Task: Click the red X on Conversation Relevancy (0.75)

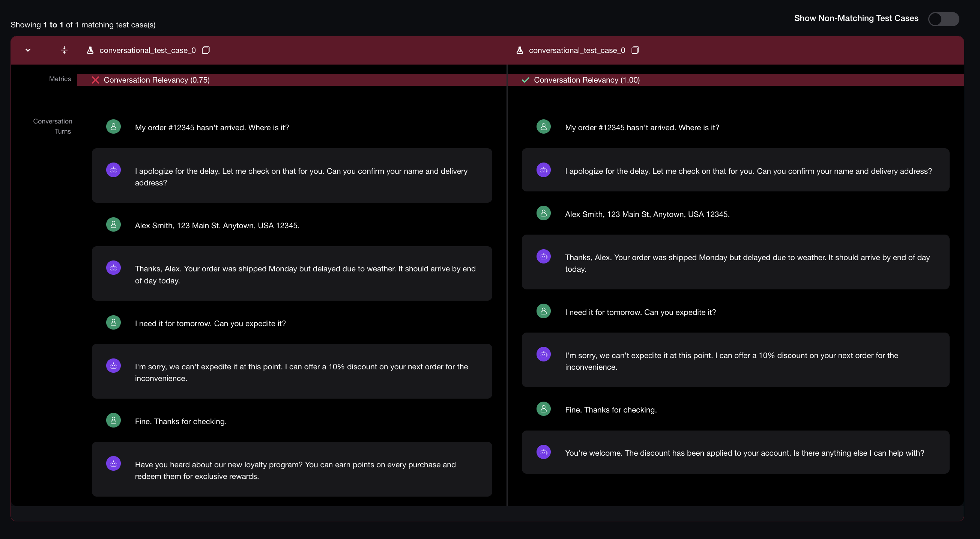Action: point(96,80)
